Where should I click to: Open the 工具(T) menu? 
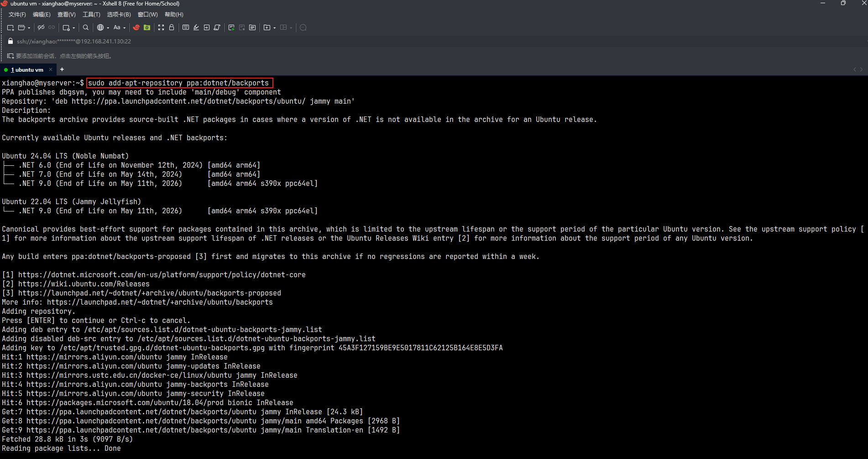[x=91, y=15]
